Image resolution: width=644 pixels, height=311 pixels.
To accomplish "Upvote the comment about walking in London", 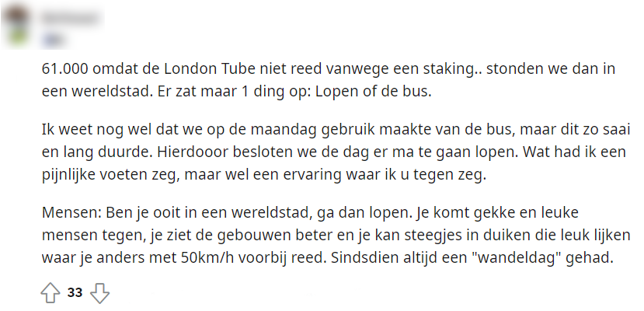I will [x=50, y=293].
